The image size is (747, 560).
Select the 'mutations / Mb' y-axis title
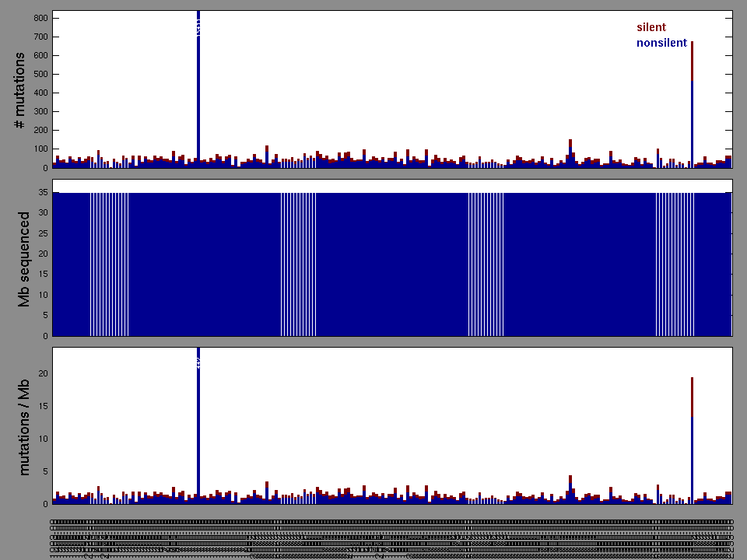pos(24,426)
